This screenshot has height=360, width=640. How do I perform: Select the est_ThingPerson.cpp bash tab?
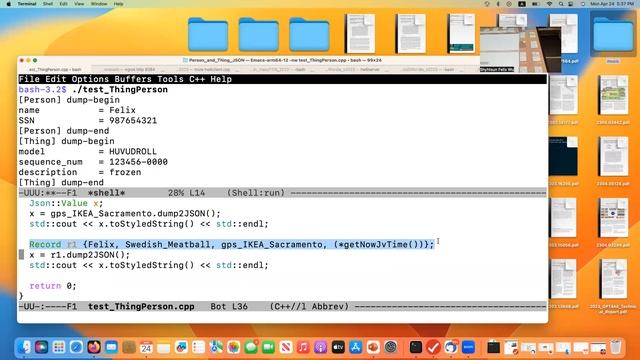pyautogui.click(x=55, y=69)
